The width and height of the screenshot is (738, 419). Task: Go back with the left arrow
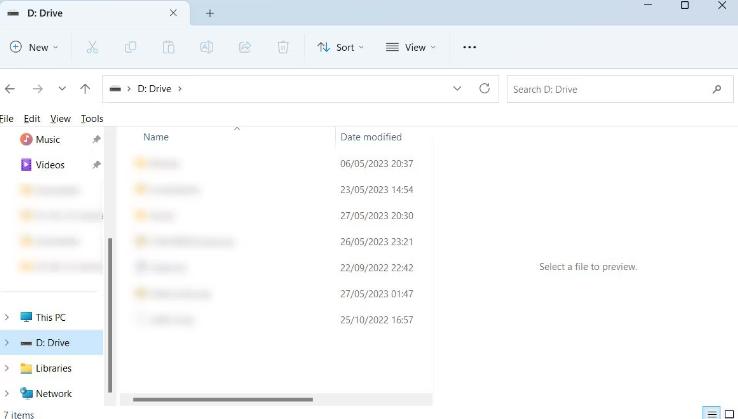click(x=10, y=89)
